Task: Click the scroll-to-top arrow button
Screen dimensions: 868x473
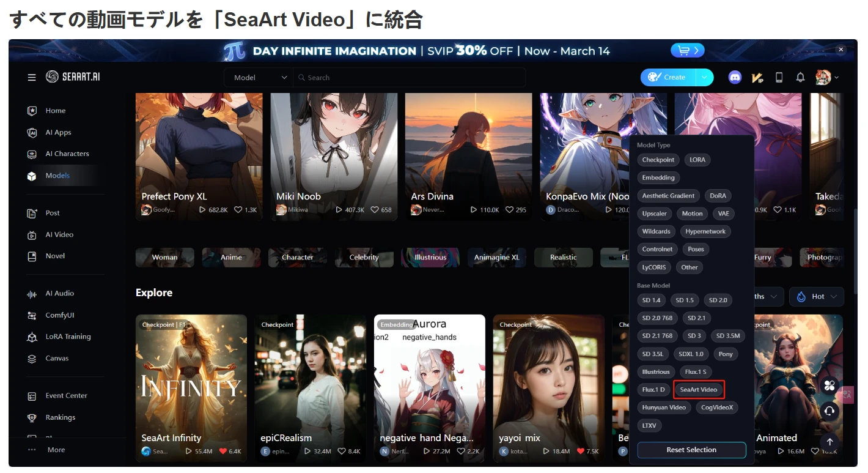Action: (x=829, y=442)
